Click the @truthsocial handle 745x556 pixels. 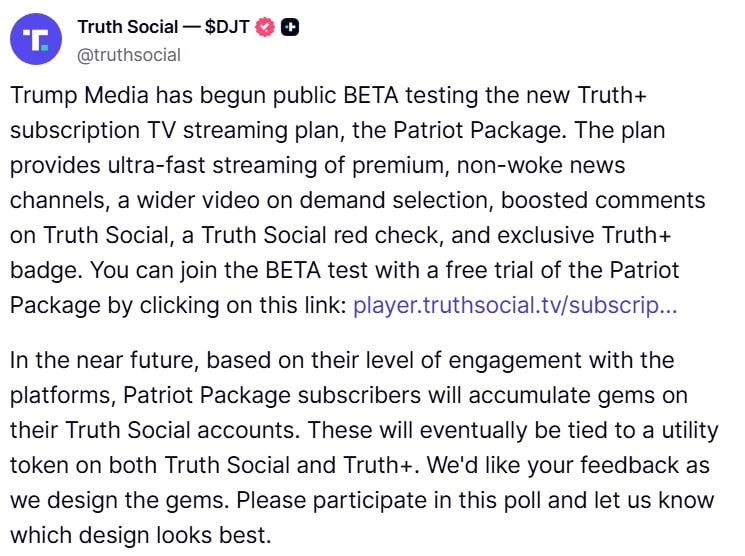coord(129,55)
